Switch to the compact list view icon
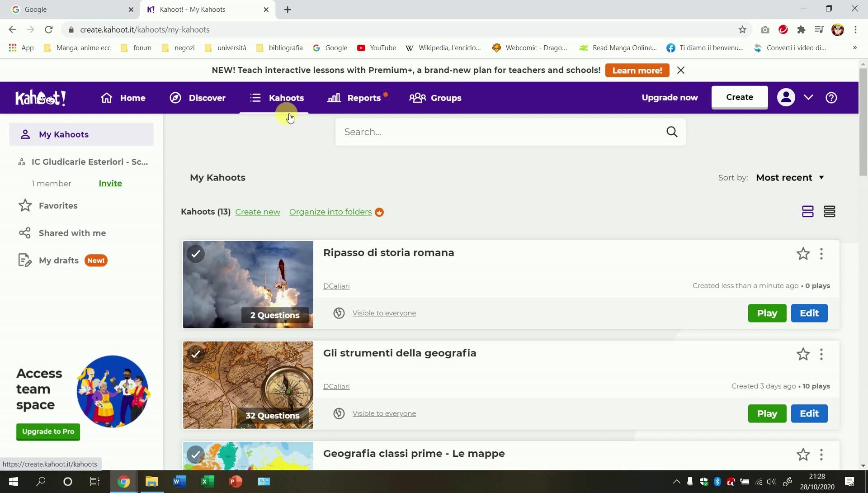 (830, 212)
